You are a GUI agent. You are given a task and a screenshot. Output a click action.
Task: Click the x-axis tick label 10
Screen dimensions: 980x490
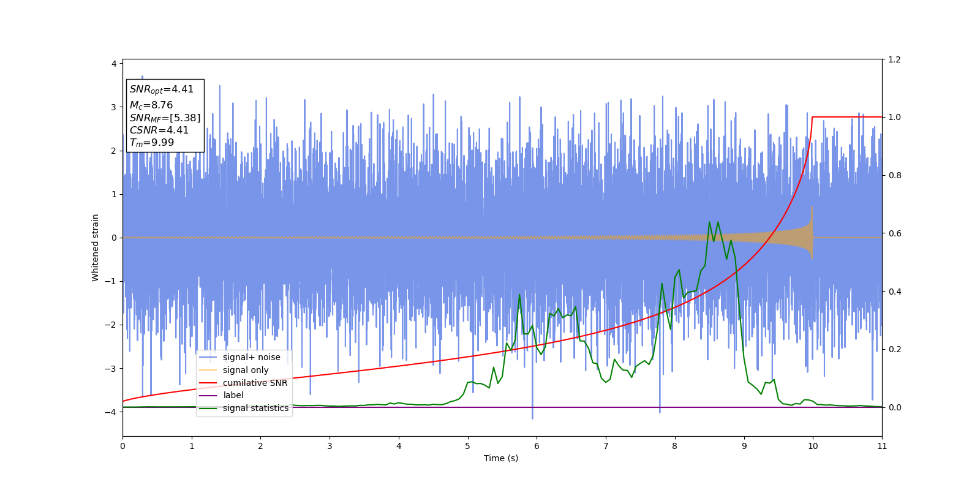point(813,446)
